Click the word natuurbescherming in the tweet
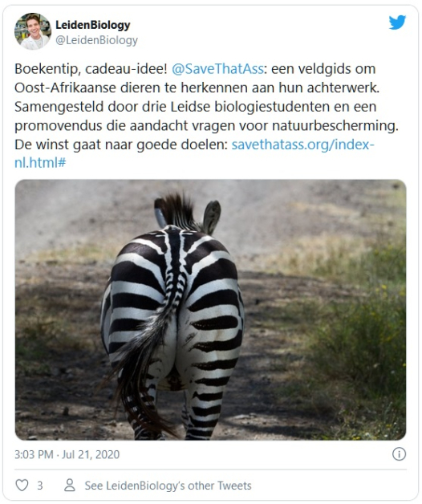 335,126
